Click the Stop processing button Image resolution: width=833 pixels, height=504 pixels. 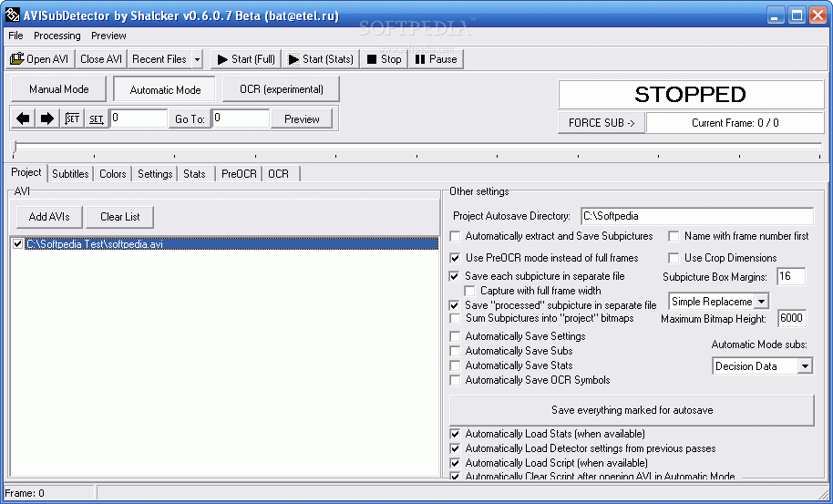pyautogui.click(x=384, y=59)
